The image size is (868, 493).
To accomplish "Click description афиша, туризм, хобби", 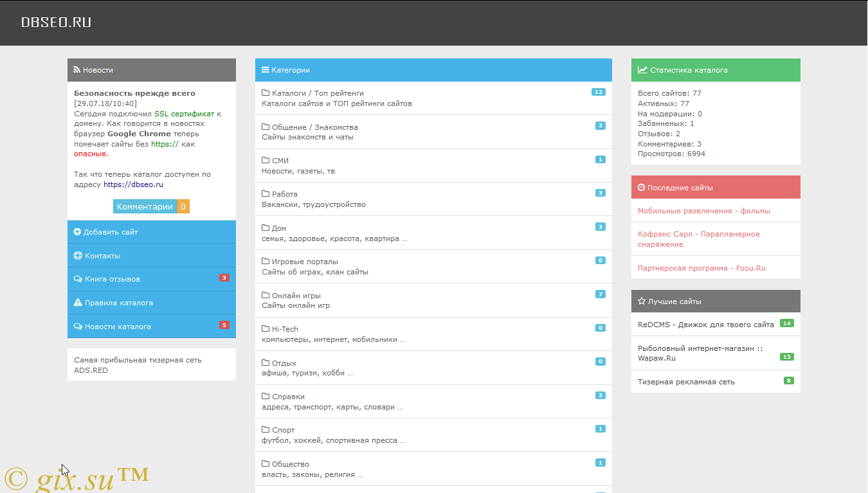I will pos(307,373).
